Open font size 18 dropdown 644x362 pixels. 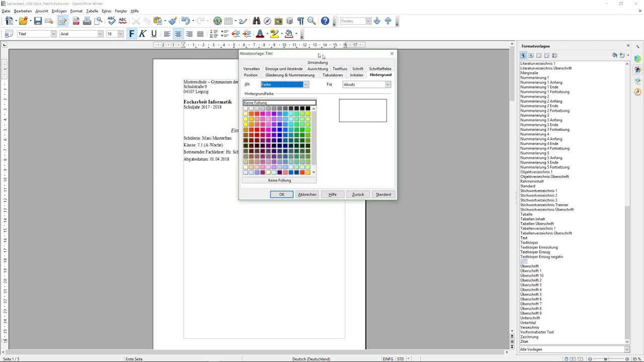[120, 34]
